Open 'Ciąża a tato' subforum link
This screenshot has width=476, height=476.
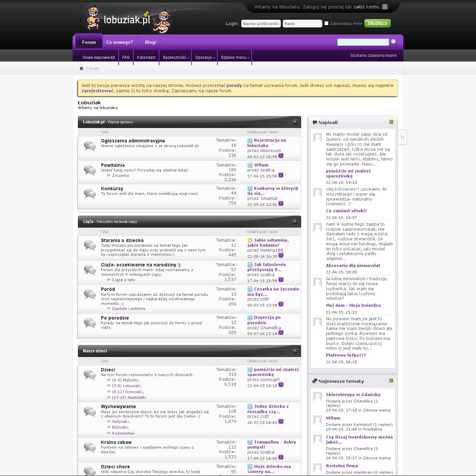pos(123,280)
